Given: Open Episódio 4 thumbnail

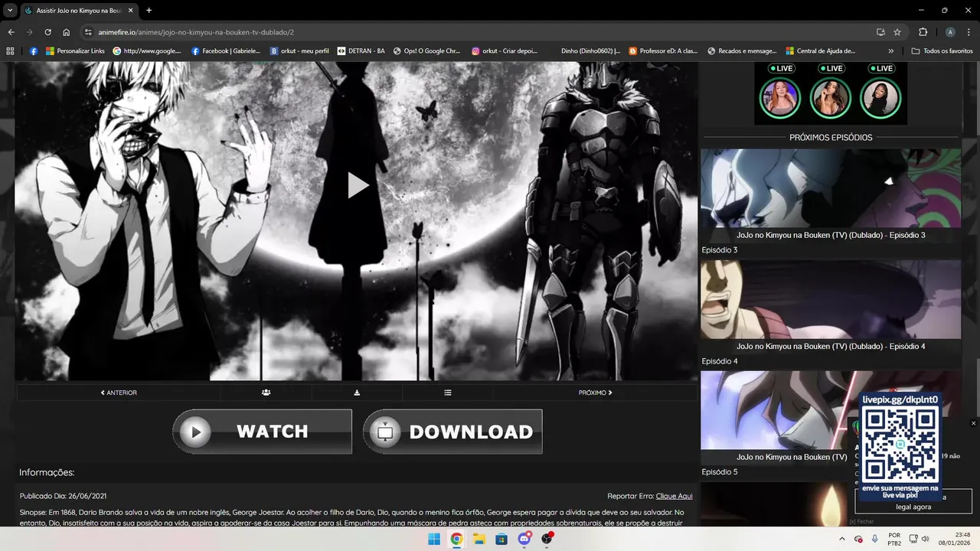Looking at the screenshot, I should tap(831, 299).
